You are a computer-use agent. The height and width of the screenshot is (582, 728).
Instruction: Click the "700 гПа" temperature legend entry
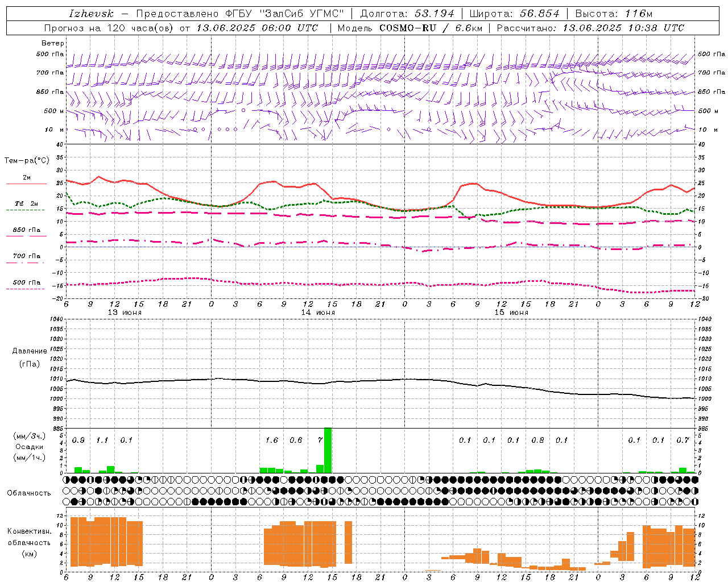pyautogui.click(x=27, y=256)
